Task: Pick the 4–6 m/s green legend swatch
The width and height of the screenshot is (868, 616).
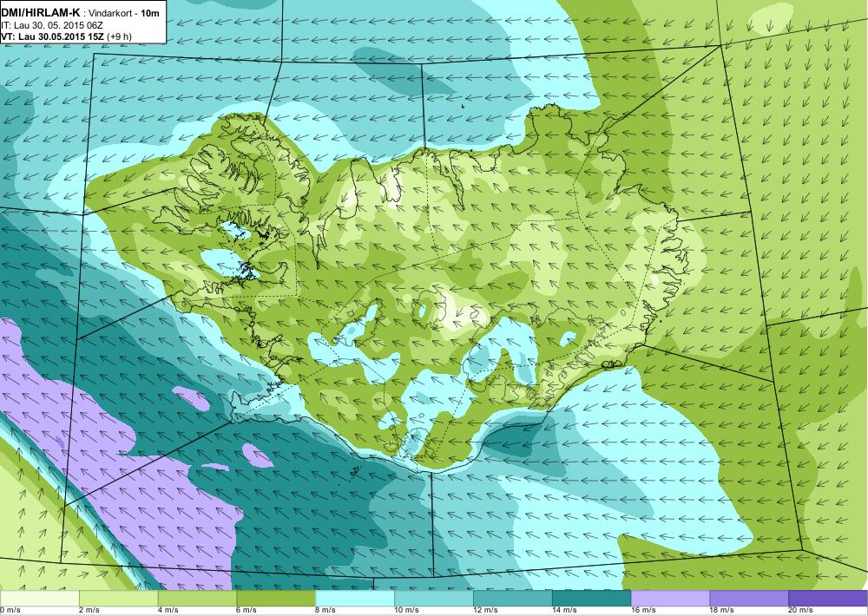Action: 198,598
